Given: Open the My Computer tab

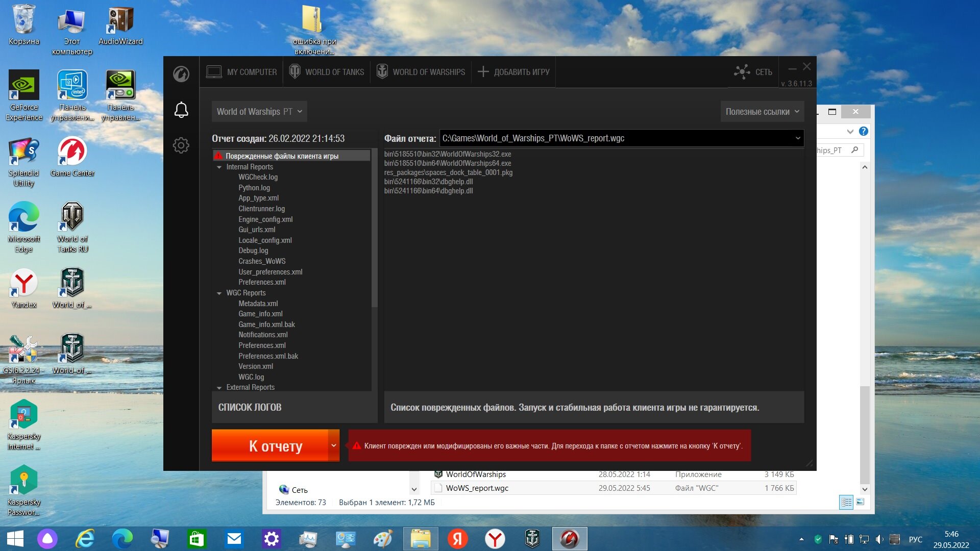Looking at the screenshot, I should [241, 72].
